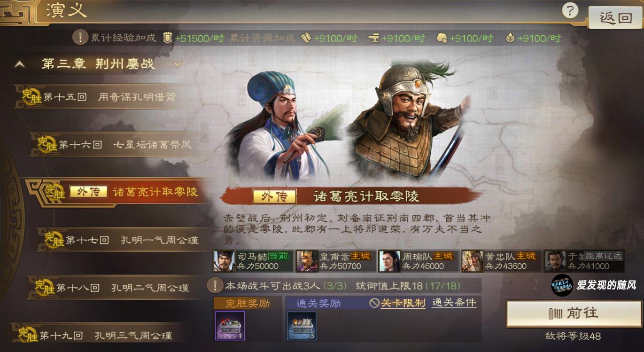The image size is (644, 352).
Task: Select 周瑜队 troop portrait
Action: [x=389, y=261]
